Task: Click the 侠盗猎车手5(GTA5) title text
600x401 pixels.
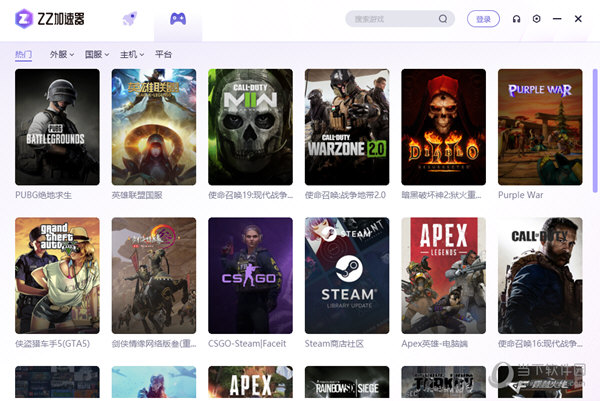Action: pos(52,344)
